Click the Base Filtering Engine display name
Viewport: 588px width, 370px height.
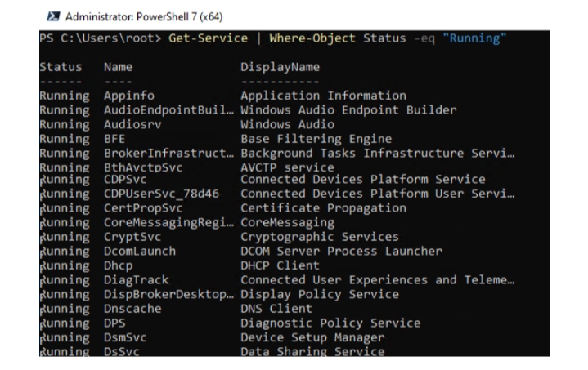(x=316, y=139)
